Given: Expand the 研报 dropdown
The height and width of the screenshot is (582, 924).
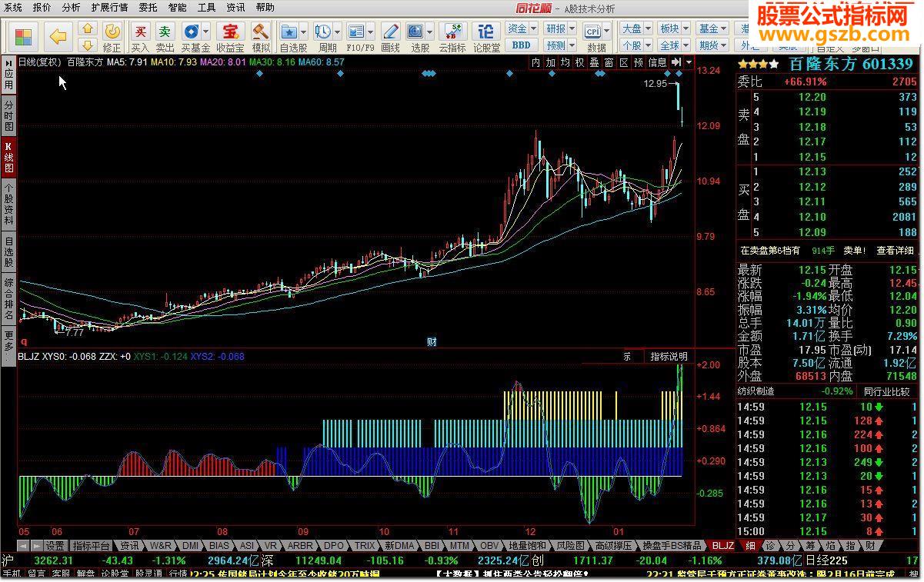Looking at the screenshot, I should (572, 28).
